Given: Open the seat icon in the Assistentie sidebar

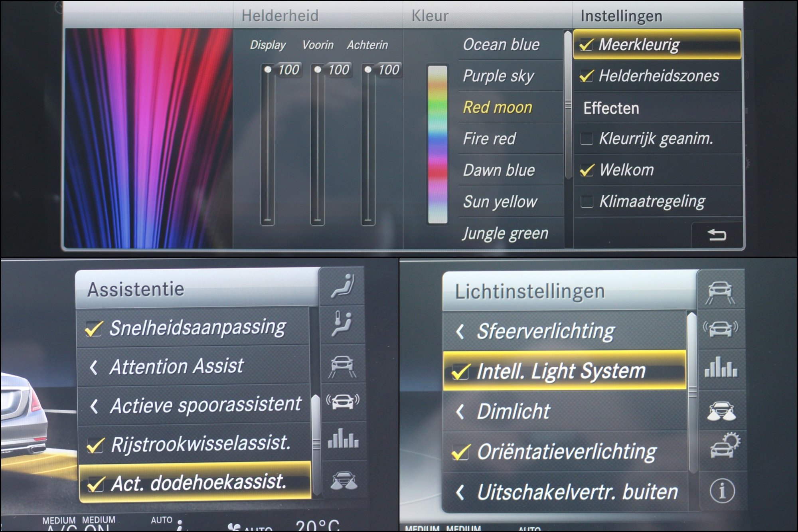Looking at the screenshot, I should pyautogui.click(x=343, y=287).
